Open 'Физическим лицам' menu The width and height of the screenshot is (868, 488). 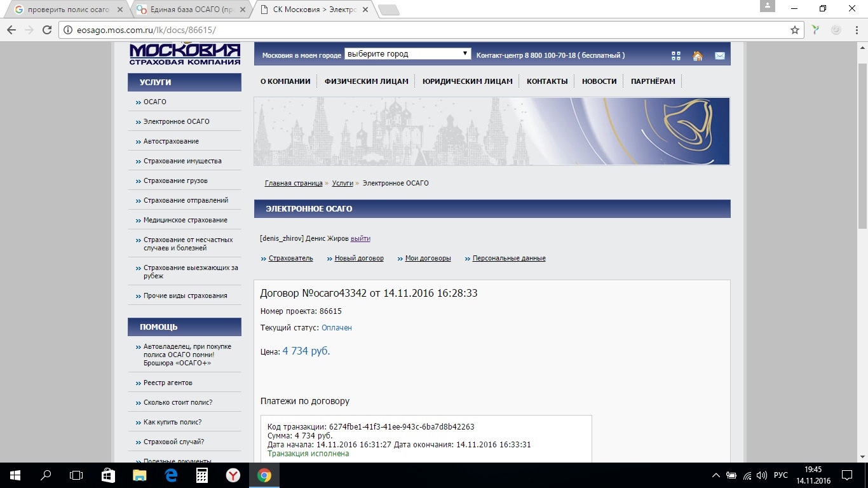(x=366, y=81)
